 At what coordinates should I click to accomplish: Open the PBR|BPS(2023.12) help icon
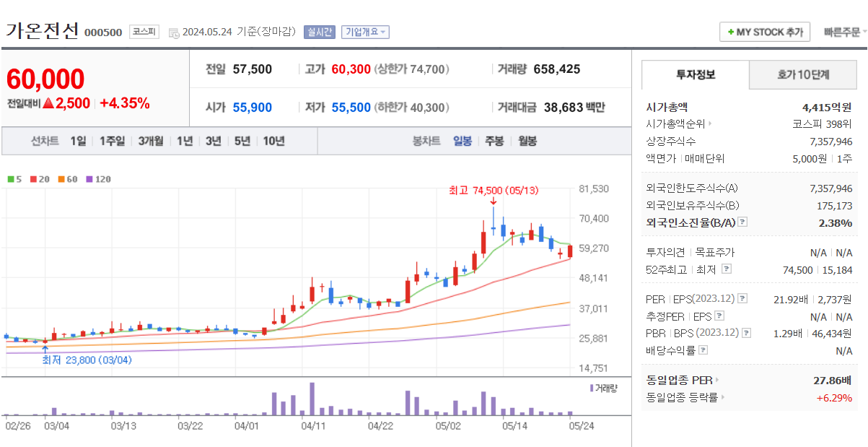click(746, 333)
